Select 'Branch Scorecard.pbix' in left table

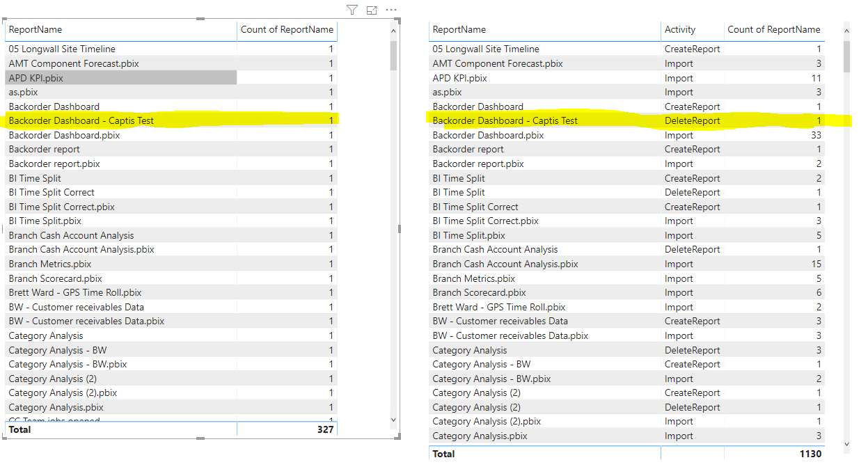[x=55, y=278]
